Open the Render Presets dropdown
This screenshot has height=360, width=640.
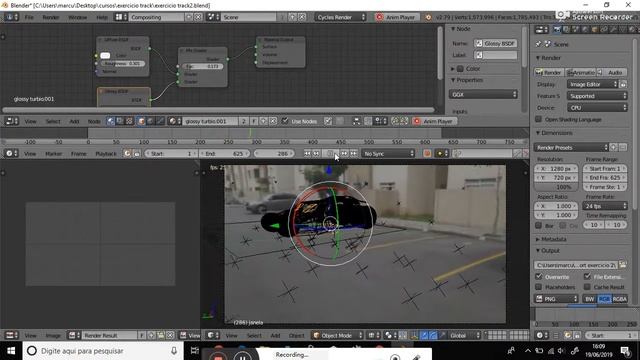pos(571,147)
